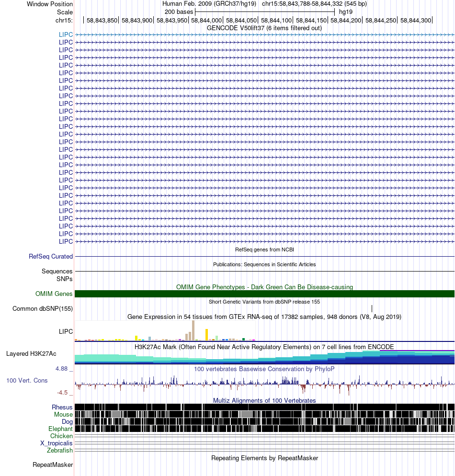455x476 pixels.
Task: Open the H3K27Ac Mark ENCODE track title
Action: [264, 347]
